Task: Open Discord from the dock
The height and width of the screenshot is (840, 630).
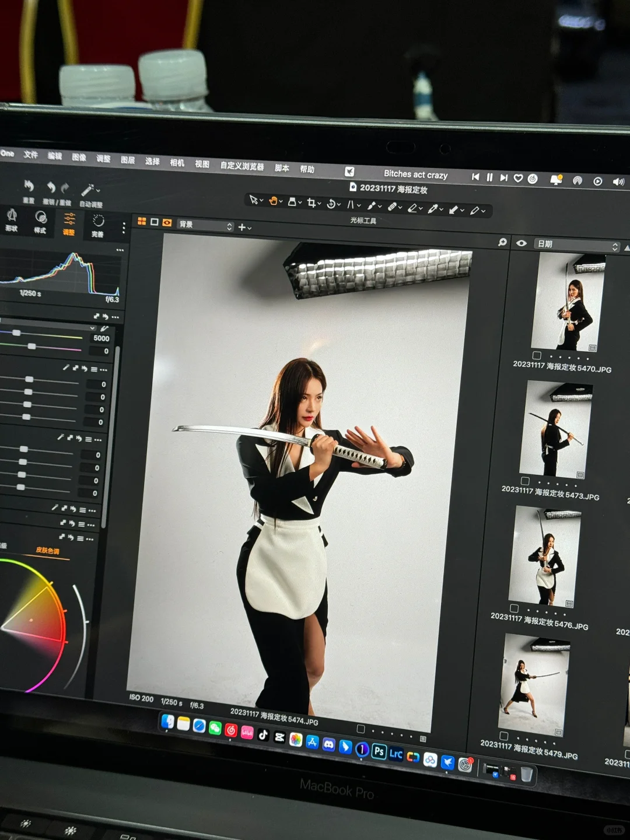Action: pos(328,744)
